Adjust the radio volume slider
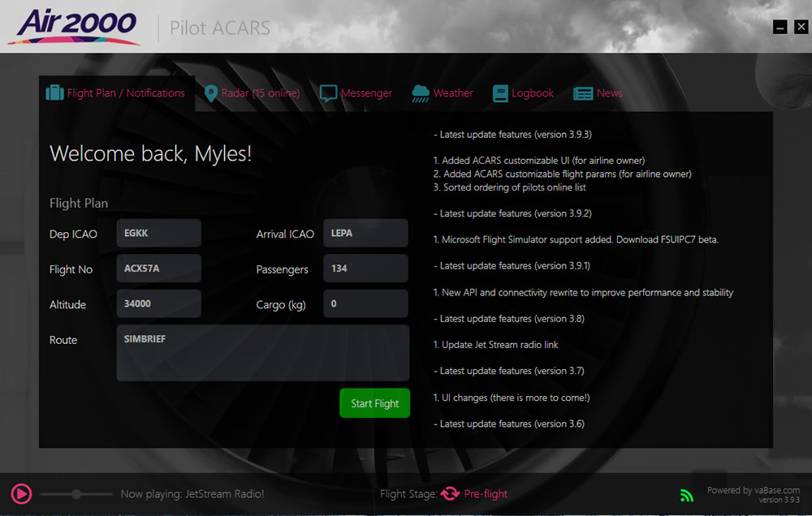This screenshot has height=516, width=812. [76, 494]
